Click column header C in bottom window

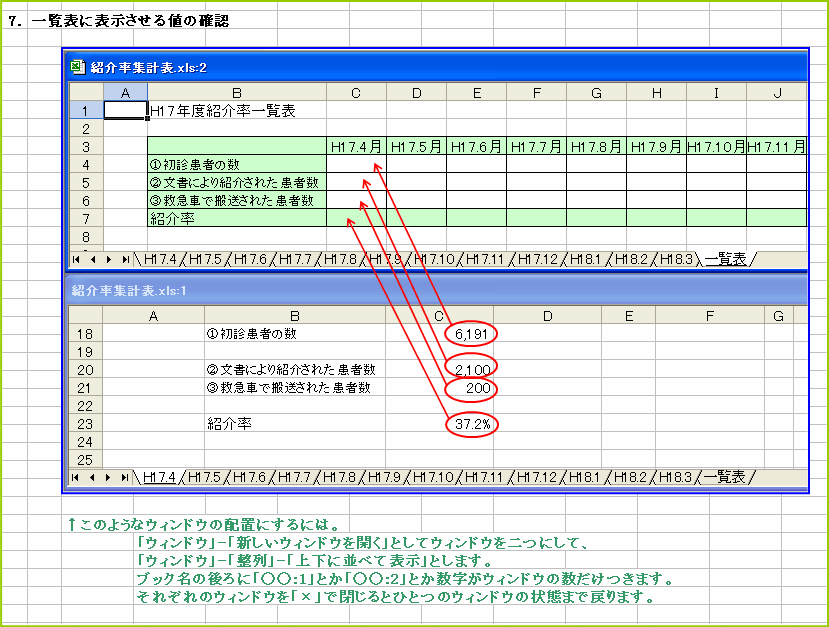pyautogui.click(x=441, y=316)
